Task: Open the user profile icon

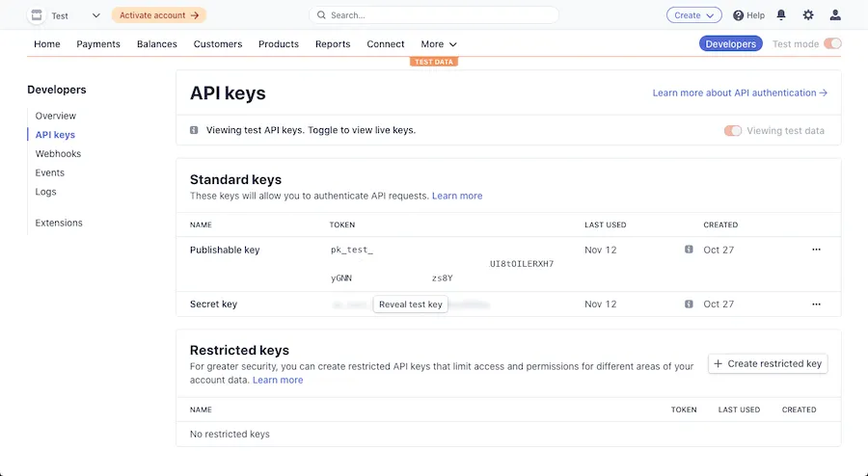Action: point(835,14)
